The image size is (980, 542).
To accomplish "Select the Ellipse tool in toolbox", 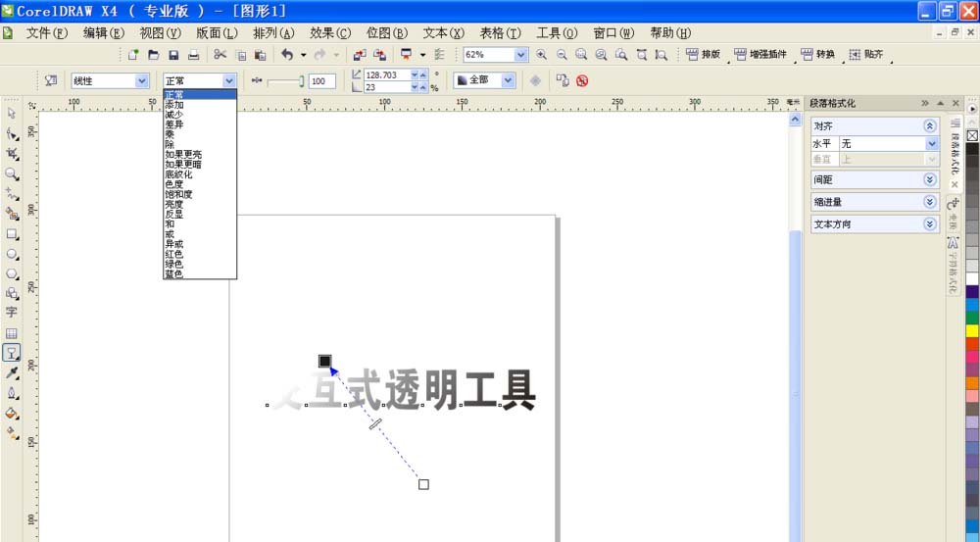I will 11,254.
